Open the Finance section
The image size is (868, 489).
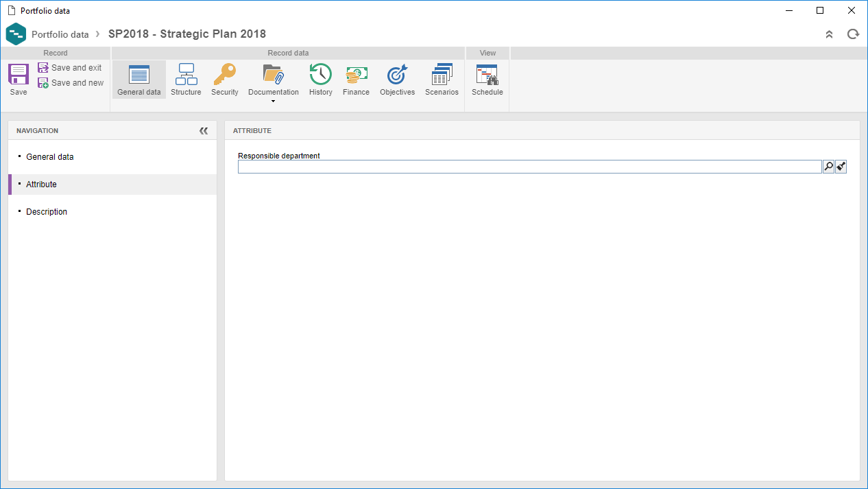pyautogui.click(x=356, y=80)
